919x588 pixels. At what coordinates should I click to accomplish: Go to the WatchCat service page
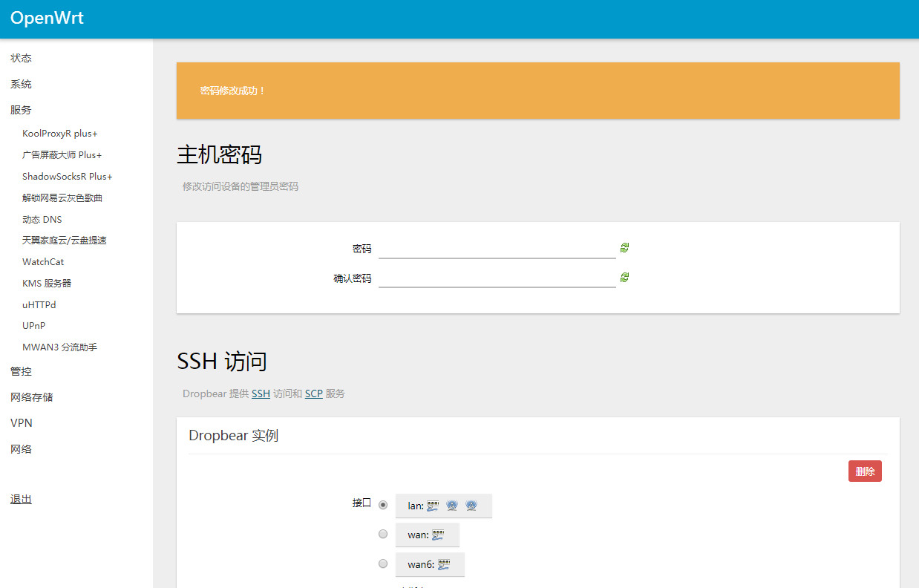coord(43,262)
